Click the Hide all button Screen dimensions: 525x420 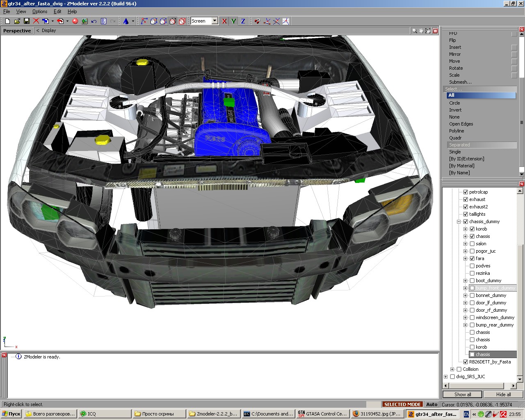coord(503,395)
